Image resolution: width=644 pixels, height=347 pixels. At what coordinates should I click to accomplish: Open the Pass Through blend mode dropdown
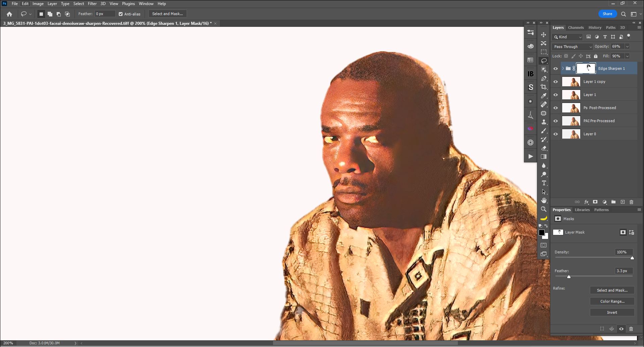pyautogui.click(x=572, y=47)
